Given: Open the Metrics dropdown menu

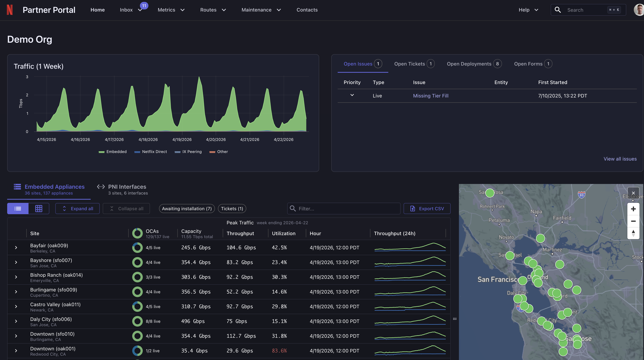Looking at the screenshot, I should tap(171, 10).
